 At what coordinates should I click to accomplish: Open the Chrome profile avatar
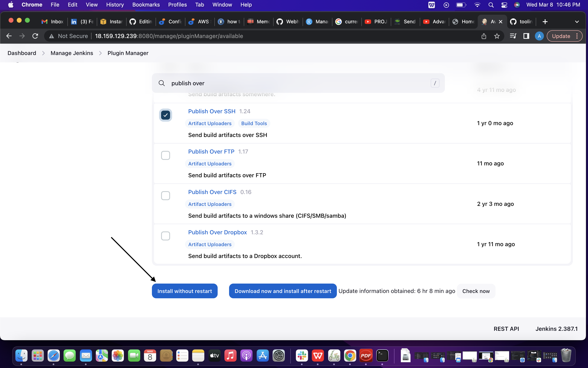(539, 36)
